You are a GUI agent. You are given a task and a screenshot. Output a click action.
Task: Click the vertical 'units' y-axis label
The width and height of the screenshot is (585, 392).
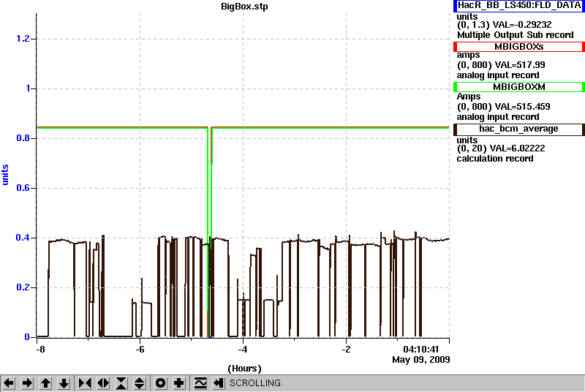coord(5,175)
